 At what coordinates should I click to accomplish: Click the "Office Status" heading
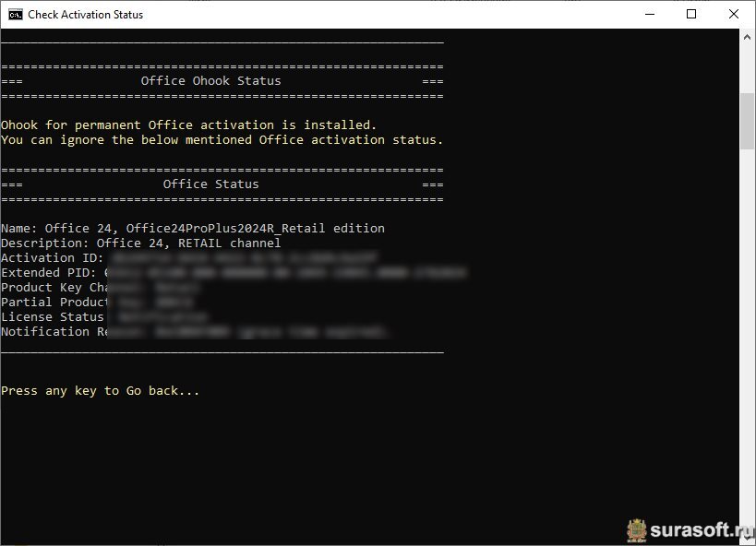pos(210,184)
